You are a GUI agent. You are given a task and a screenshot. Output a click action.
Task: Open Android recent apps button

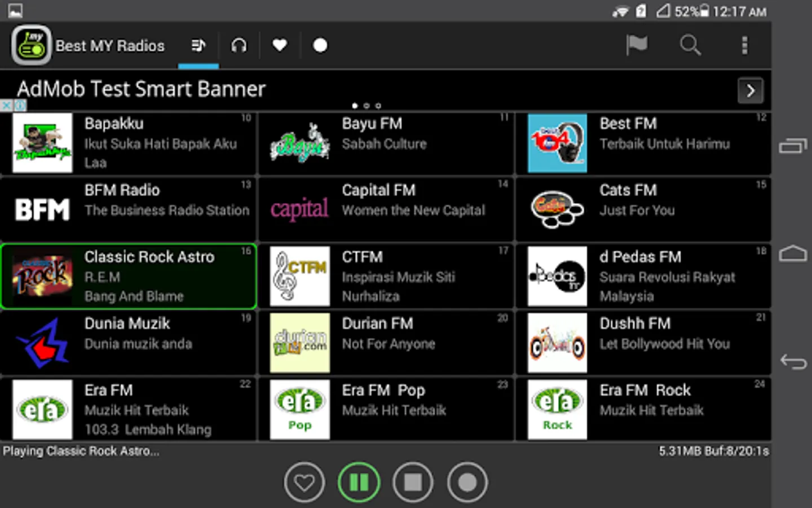(793, 146)
